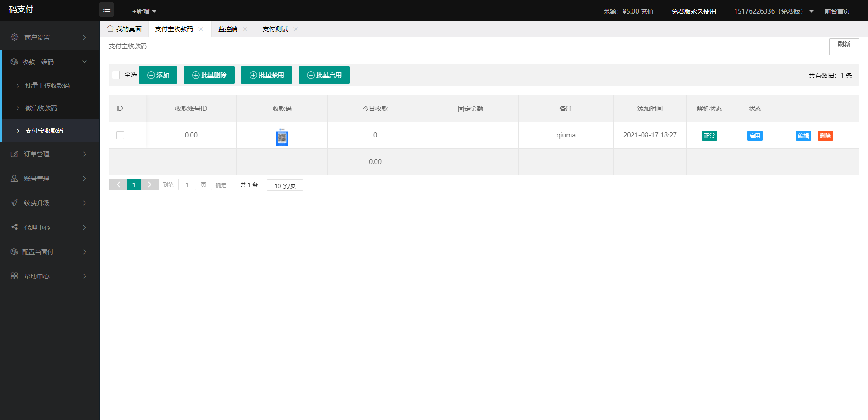Open the 10 条/页 page size dropdown
The image size is (868, 420).
pos(285,185)
